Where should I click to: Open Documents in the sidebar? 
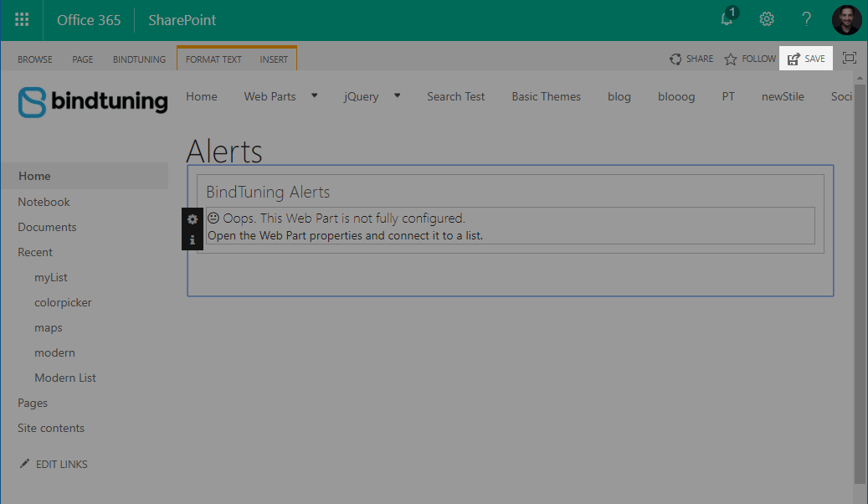tap(47, 227)
